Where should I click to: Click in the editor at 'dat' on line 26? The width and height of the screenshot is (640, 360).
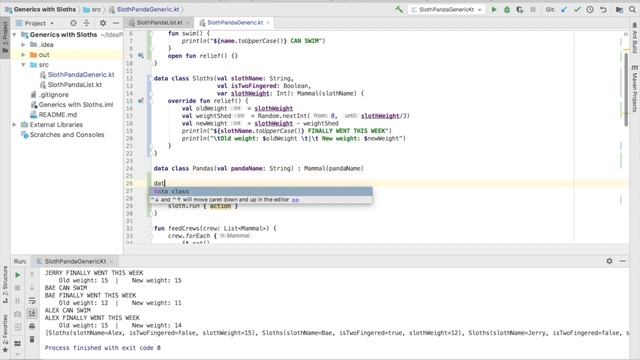pos(159,183)
